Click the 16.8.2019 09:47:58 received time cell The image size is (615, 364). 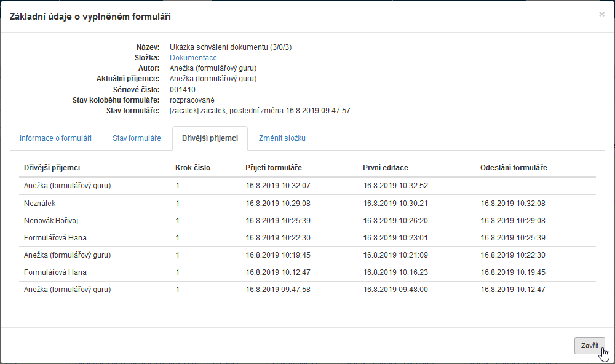pos(278,289)
